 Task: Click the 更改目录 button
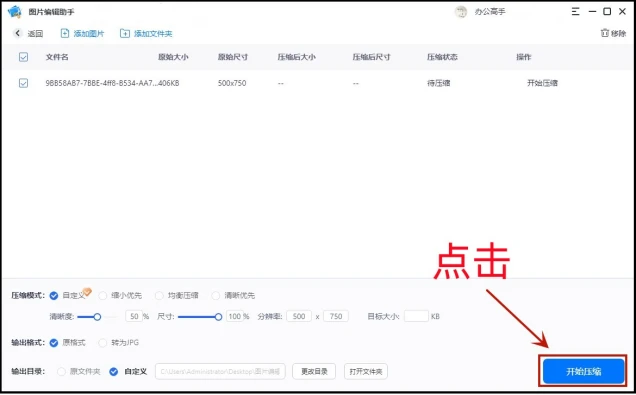(314, 371)
